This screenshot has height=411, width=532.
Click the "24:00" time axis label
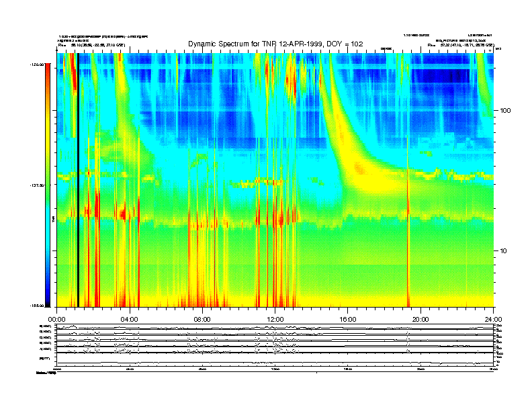coord(493,320)
